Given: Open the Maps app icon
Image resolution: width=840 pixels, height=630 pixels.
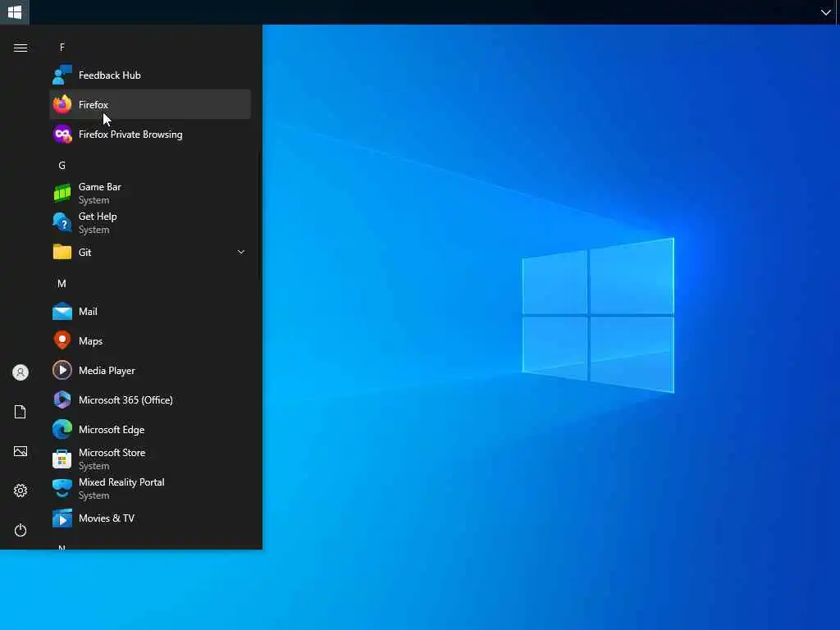Looking at the screenshot, I should point(62,340).
